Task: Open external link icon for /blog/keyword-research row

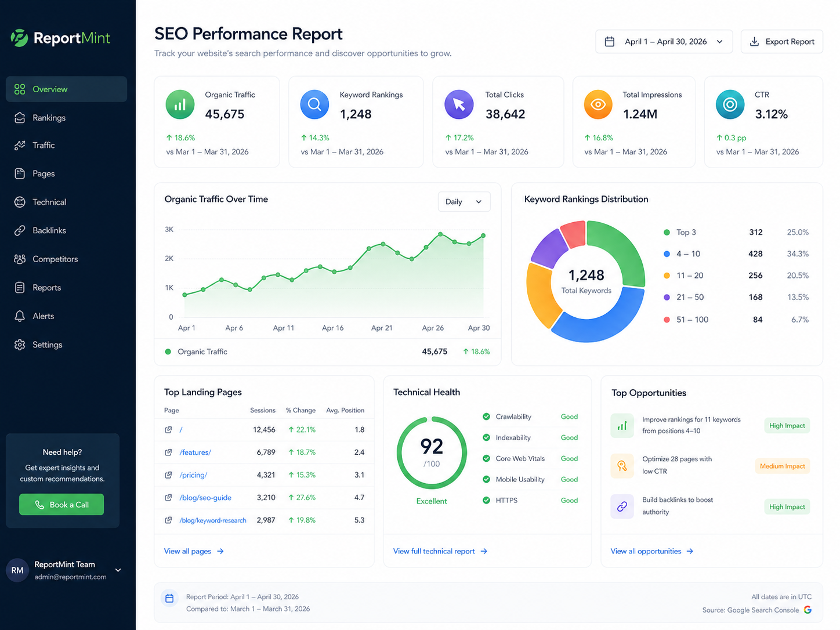Action: click(168, 520)
